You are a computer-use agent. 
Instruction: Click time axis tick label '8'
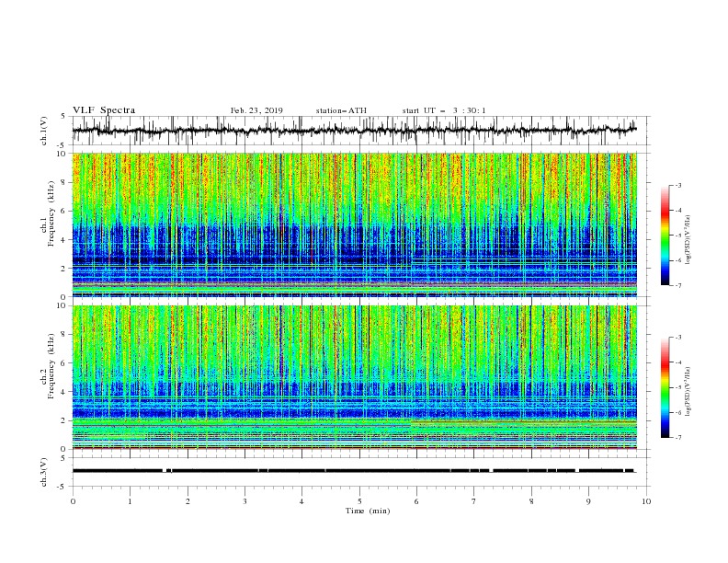(531, 501)
